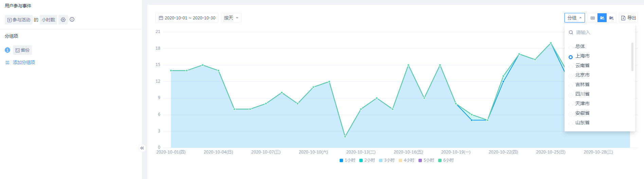644x179 pixels.
Task: Select the 总体 radio option
Action: click(x=571, y=47)
